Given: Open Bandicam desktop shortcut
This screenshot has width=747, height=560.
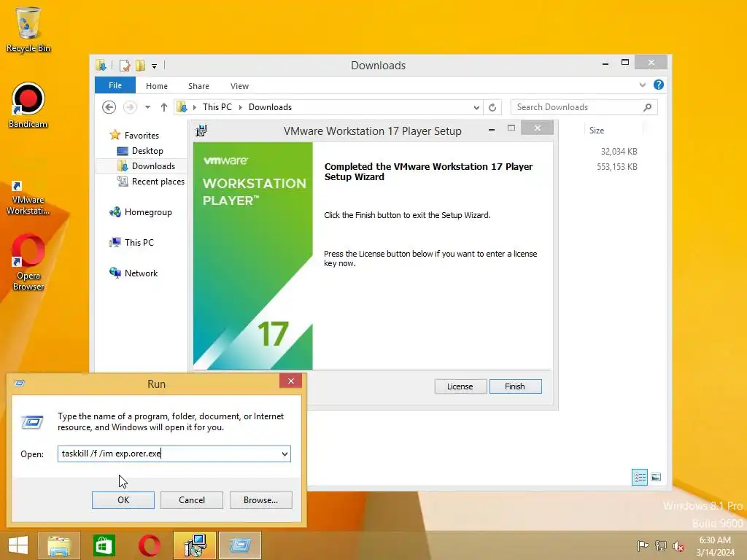Looking at the screenshot, I should 28,105.
